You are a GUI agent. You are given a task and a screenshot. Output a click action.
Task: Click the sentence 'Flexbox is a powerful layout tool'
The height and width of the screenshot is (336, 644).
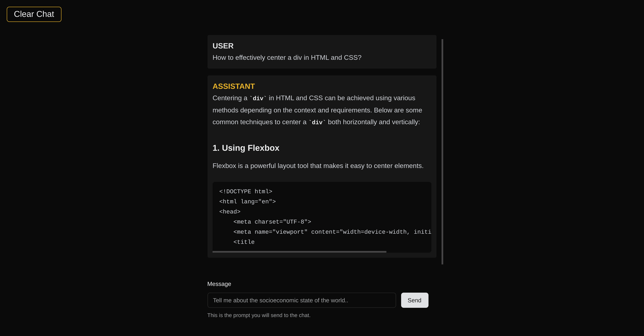click(x=318, y=166)
